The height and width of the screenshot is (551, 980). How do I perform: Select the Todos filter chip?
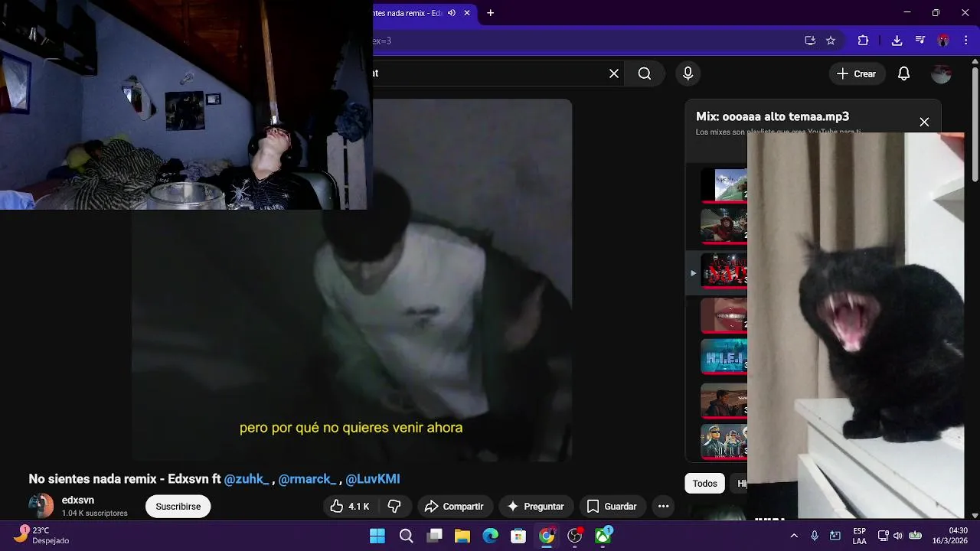(704, 483)
